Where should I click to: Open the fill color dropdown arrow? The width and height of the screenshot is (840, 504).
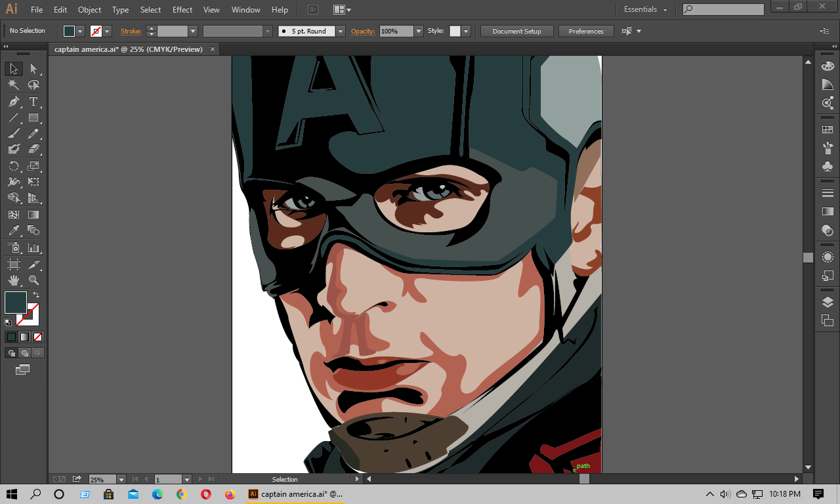click(81, 31)
